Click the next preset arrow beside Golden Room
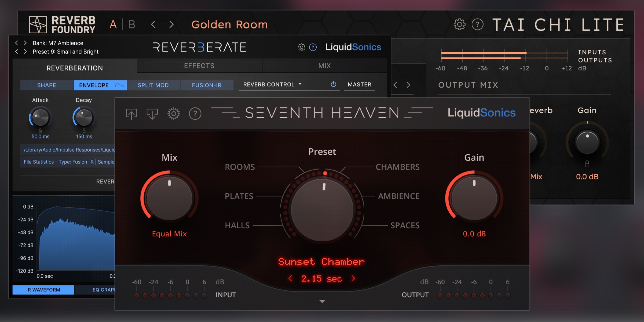Viewport: 644px width, 322px height. (171, 24)
